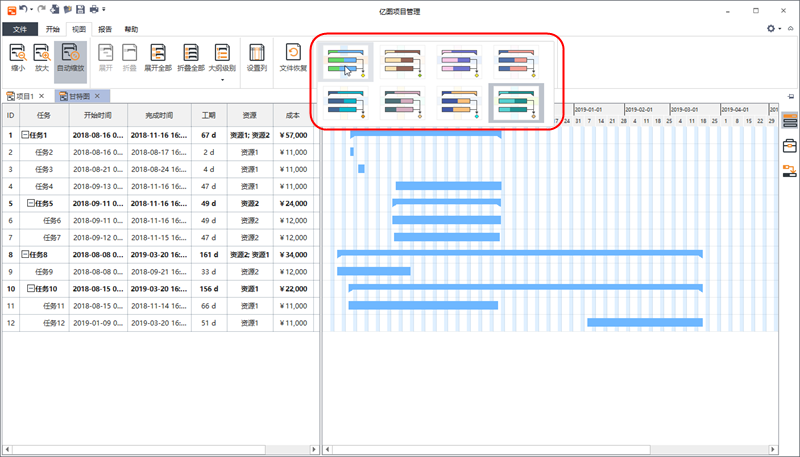Open the briefcase resource icon in right sidebar

tap(789, 146)
